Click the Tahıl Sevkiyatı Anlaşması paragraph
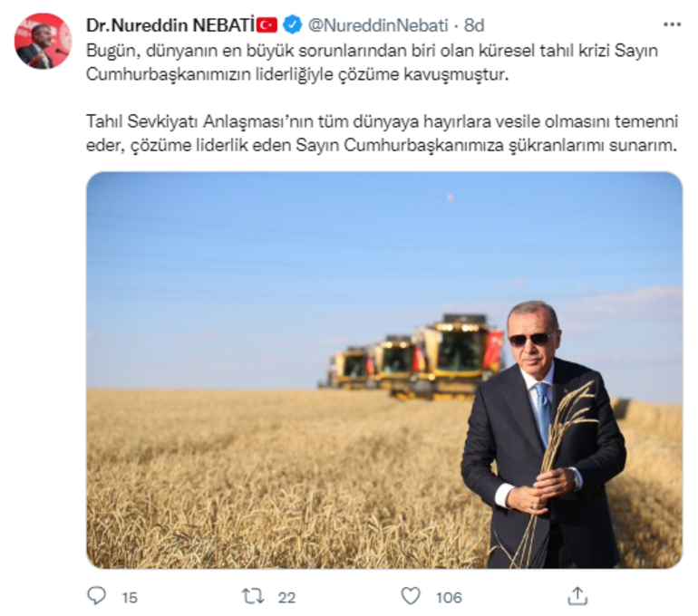The width and height of the screenshot is (698, 616). click(x=382, y=133)
